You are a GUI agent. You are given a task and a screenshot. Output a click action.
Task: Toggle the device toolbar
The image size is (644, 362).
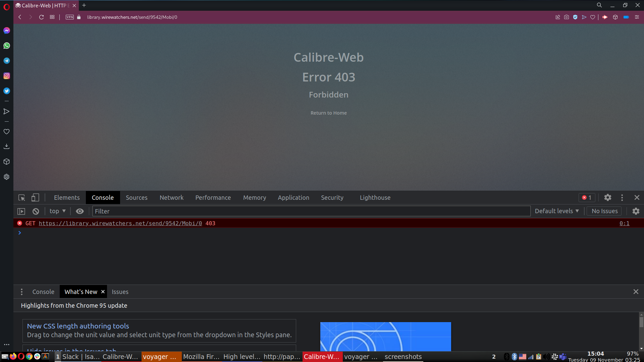(x=35, y=198)
